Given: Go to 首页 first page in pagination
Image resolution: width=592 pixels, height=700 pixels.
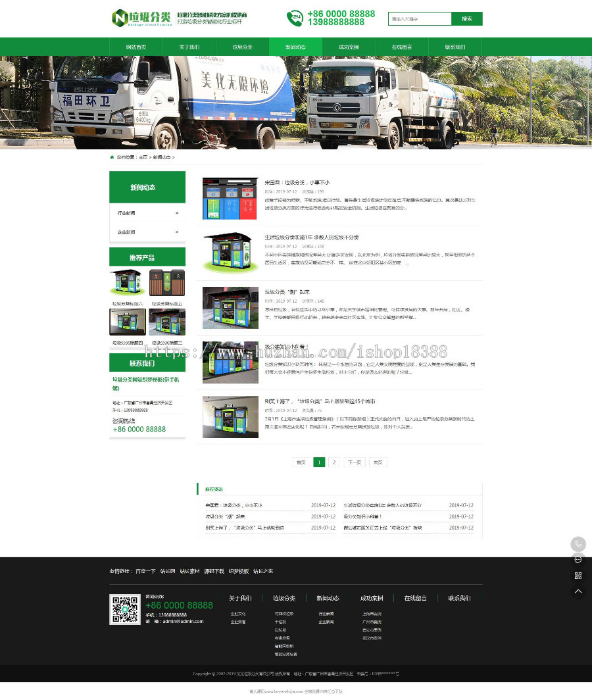Looking at the screenshot, I should (301, 463).
